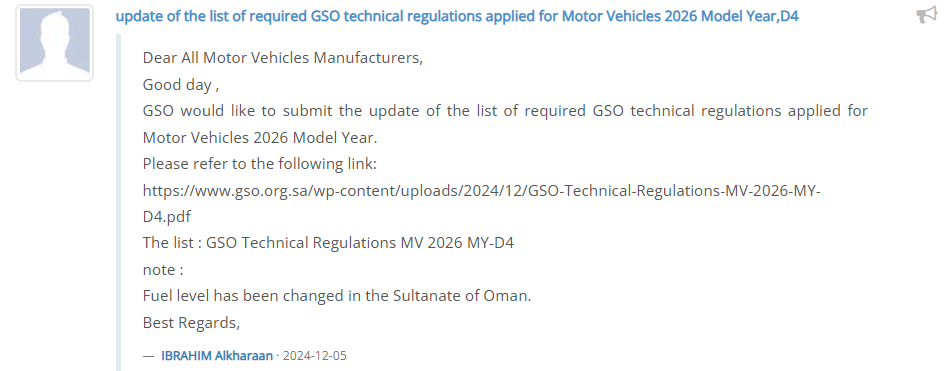
Task: Open author profile IBRAHIM Alkharaan
Action: pos(217,355)
